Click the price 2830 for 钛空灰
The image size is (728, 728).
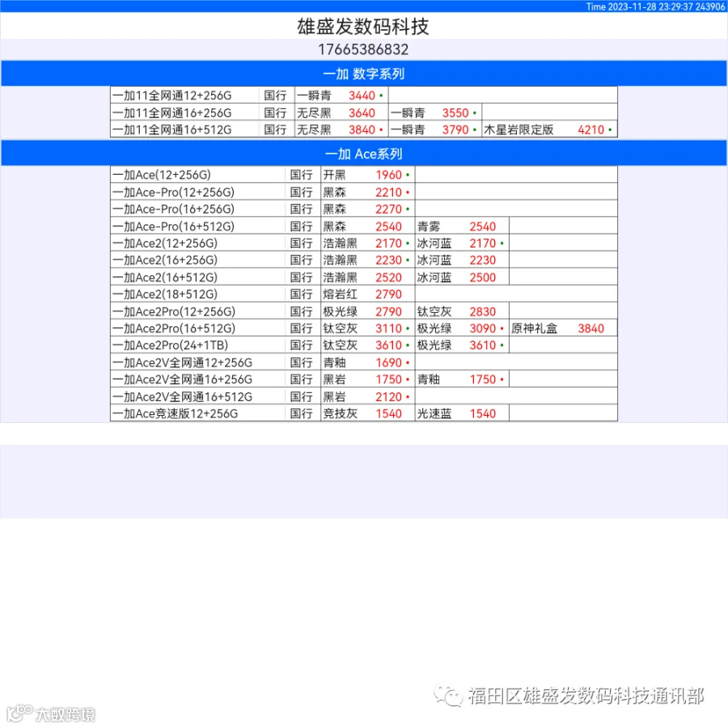[482, 311]
